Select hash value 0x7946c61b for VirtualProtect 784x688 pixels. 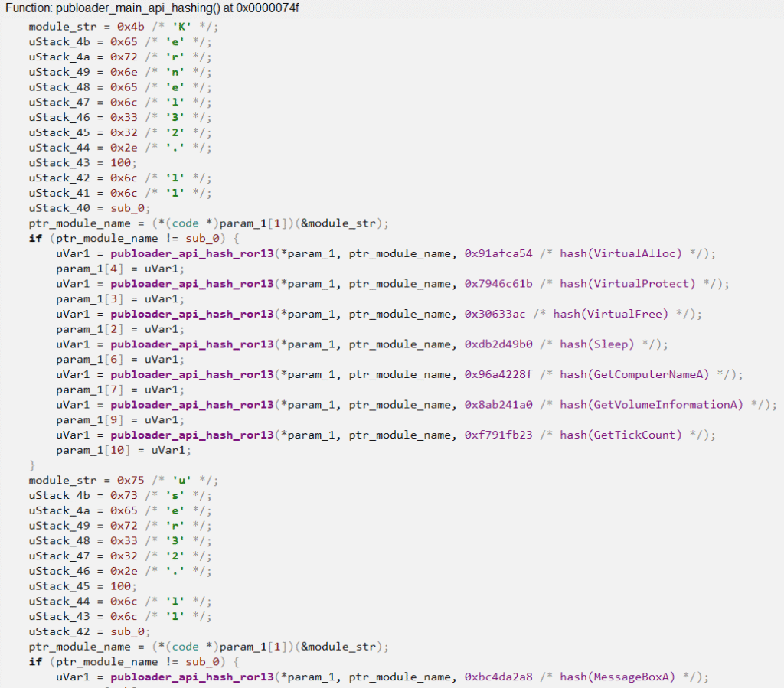tap(498, 284)
